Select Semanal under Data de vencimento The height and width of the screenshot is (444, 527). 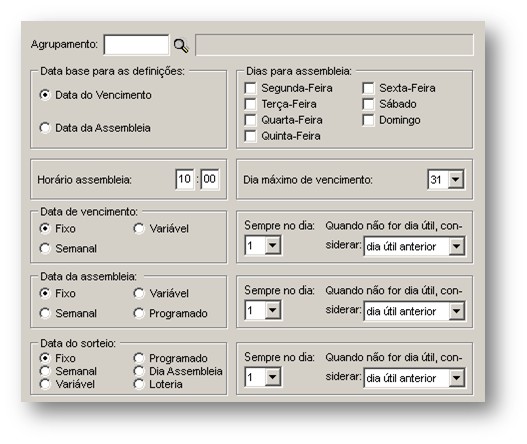click(x=45, y=249)
